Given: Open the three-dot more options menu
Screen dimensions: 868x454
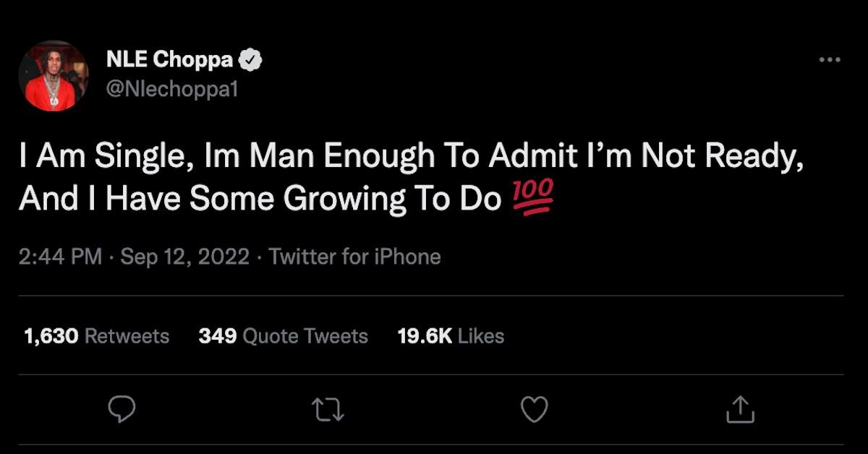Looking at the screenshot, I should [x=830, y=61].
